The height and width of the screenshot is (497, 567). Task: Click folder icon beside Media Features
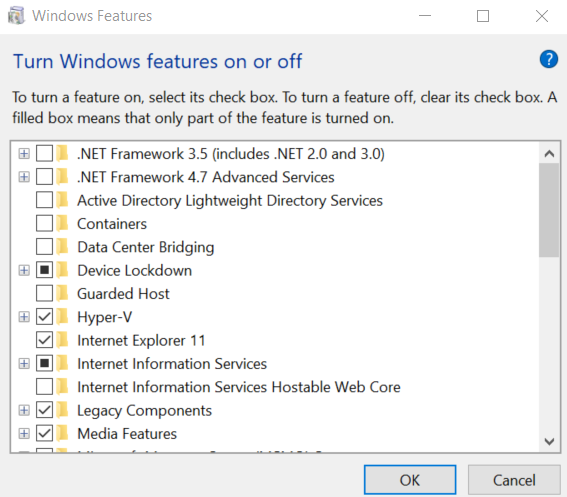pos(63,434)
